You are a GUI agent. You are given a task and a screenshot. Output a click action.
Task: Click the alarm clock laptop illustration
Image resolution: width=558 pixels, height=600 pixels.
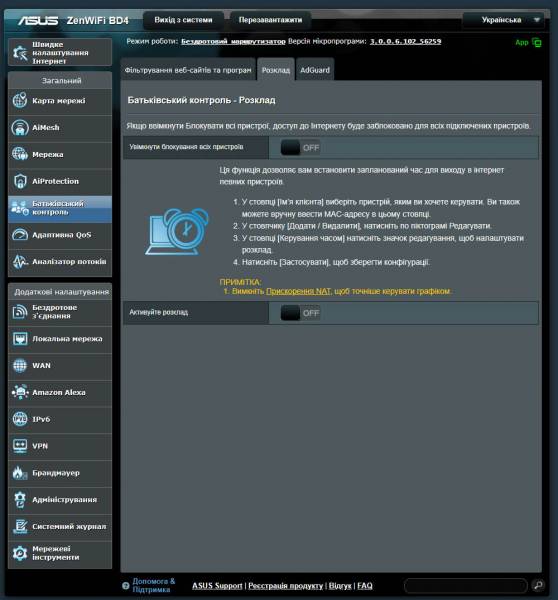pos(177,232)
